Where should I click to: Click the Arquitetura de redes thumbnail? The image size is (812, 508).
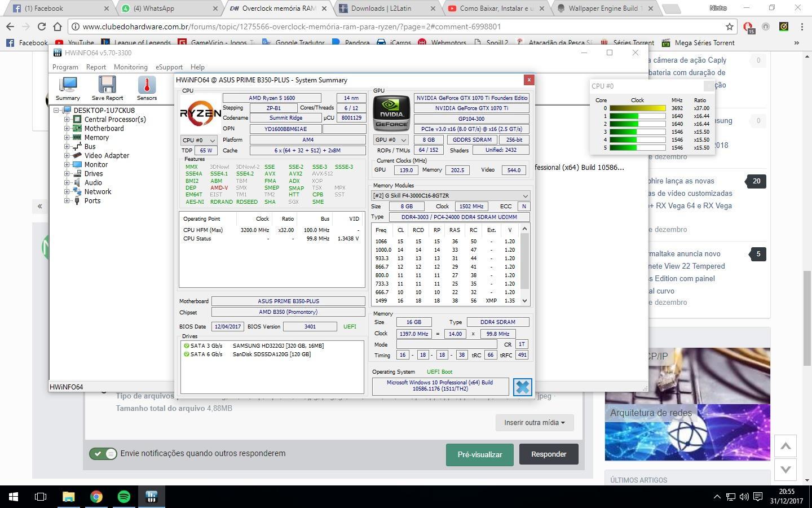coord(687,432)
